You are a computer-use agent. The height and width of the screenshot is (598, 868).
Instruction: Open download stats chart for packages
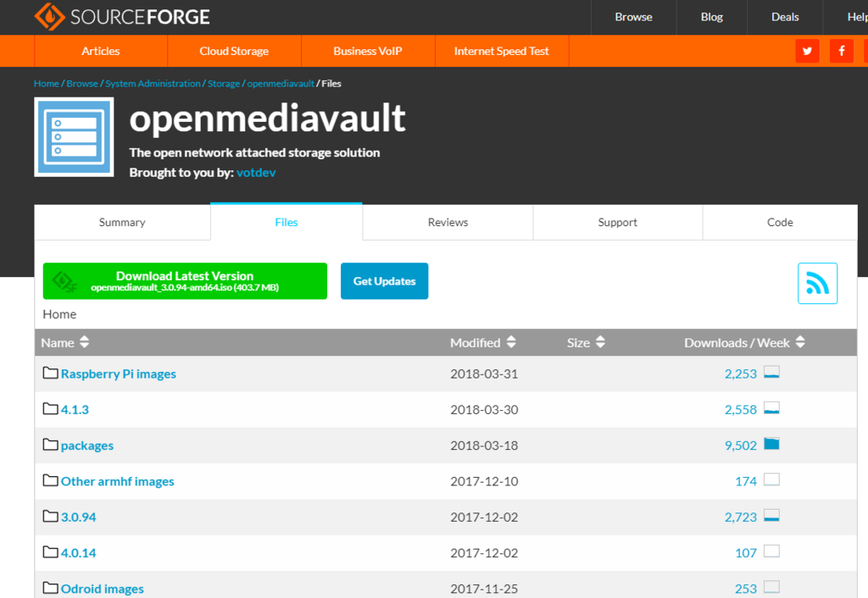click(771, 444)
